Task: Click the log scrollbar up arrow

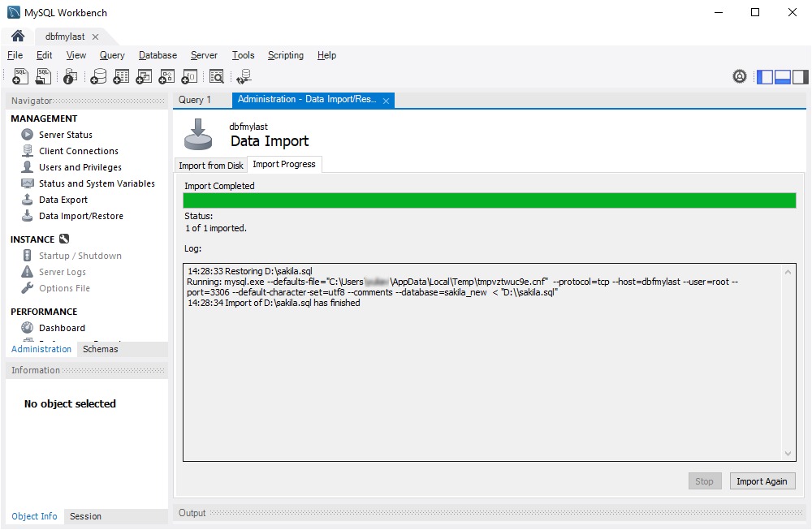Action: (x=788, y=272)
